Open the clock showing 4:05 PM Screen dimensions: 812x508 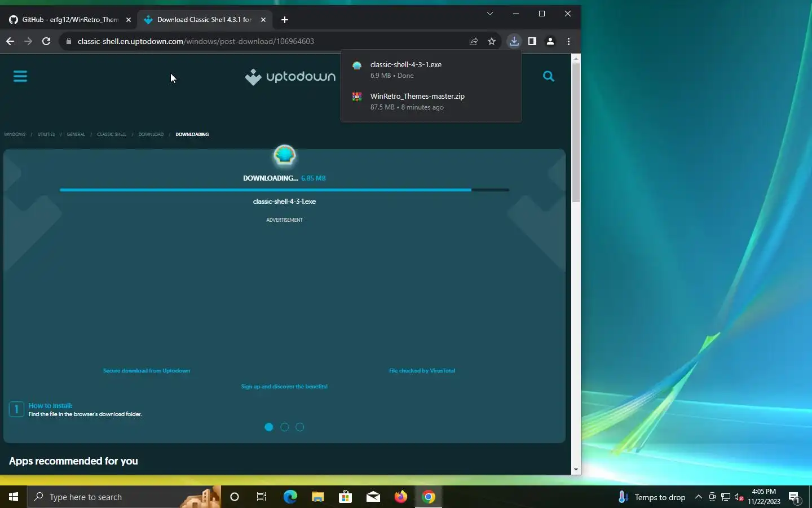coord(764,497)
